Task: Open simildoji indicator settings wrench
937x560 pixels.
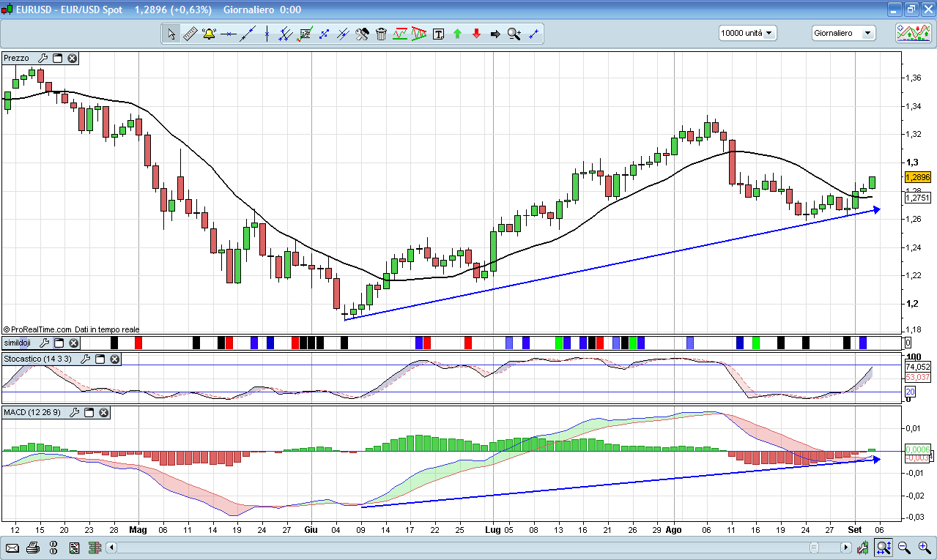Action: coord(43,343)
